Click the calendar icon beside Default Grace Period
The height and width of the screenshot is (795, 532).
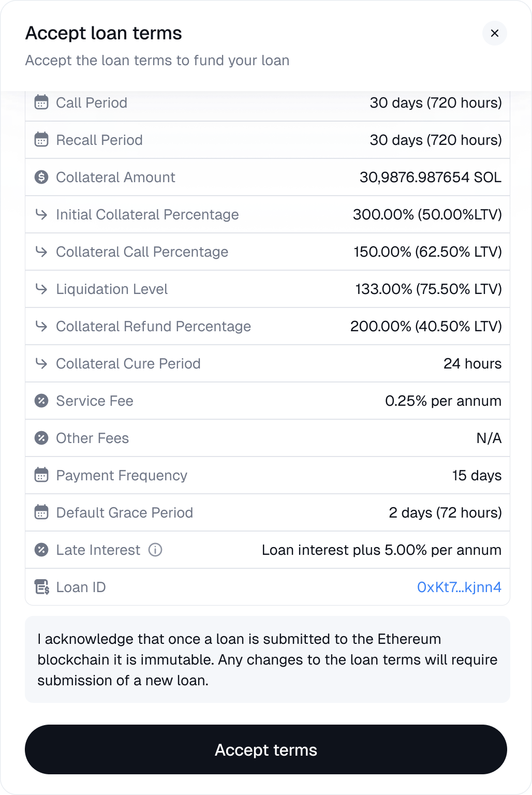click(x=41, y=512)
